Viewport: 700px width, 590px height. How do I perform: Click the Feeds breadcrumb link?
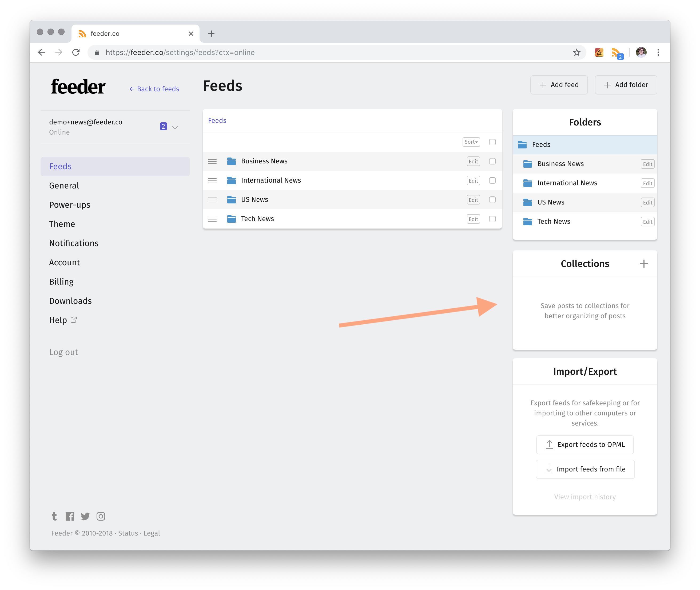217,120
